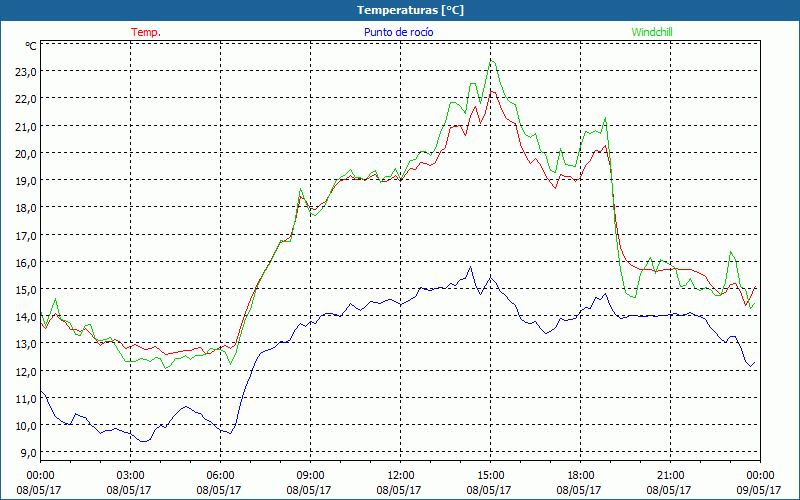Click the 09:00 time axis label
The height and width of the screenshot is (500, 800).
pos(310,475)
